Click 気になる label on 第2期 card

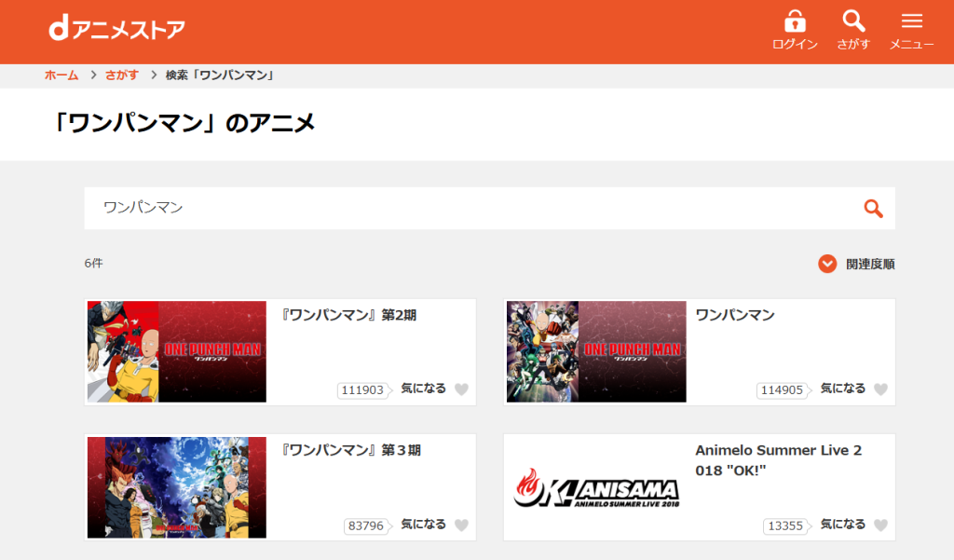point(424,389)
